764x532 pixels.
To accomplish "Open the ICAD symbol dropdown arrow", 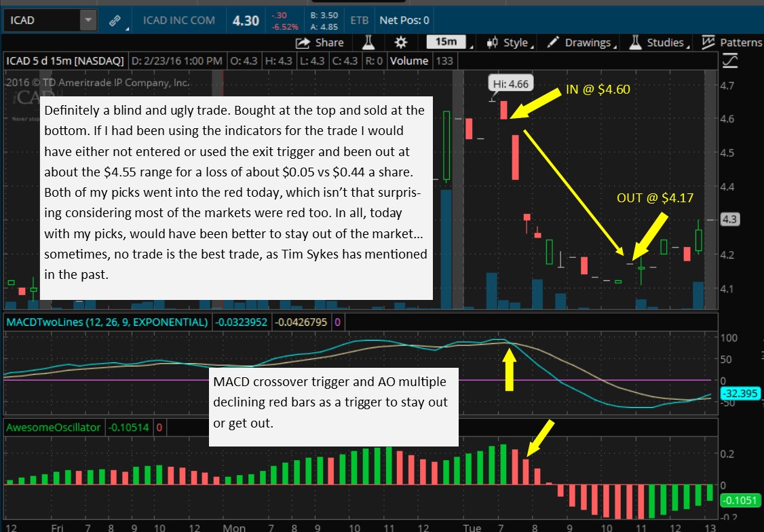I will coord(88,20).
